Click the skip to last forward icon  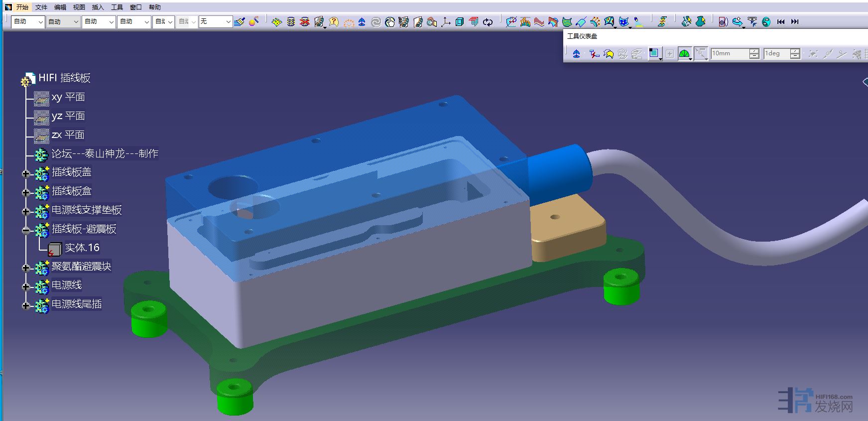tap(795, 22)
